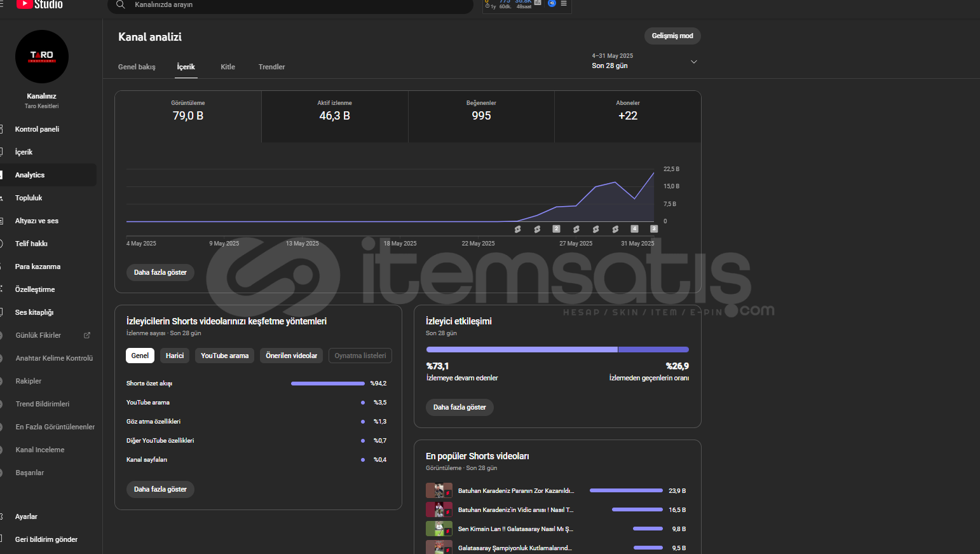Expand the date range chevron
The image size is (980, 554).
click(694, 62)
